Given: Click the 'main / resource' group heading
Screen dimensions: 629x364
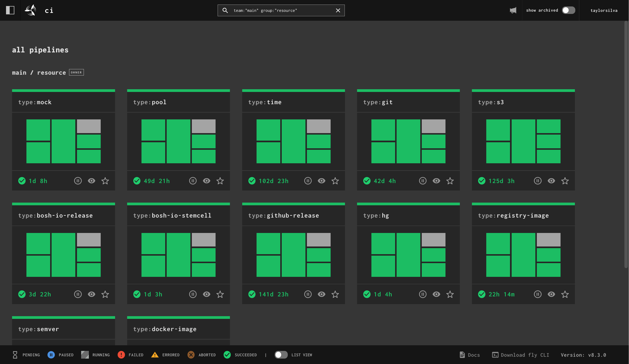Looking at the screenshot, I should 39,73.
